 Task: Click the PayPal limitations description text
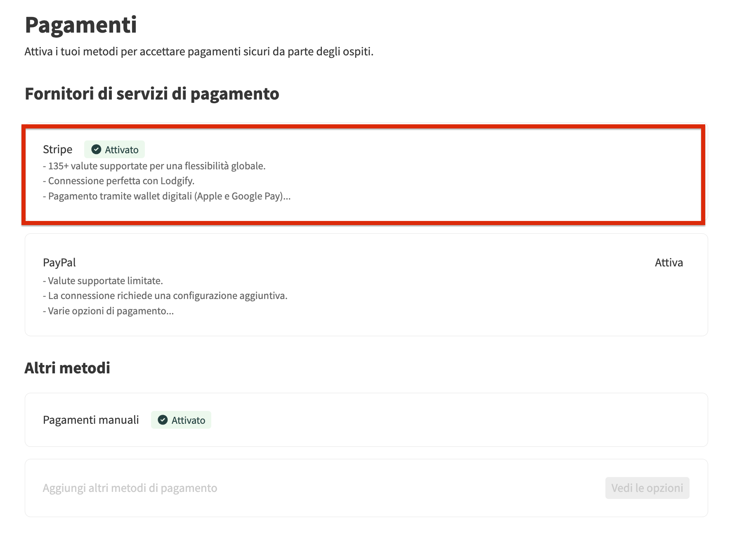point(165,295)
